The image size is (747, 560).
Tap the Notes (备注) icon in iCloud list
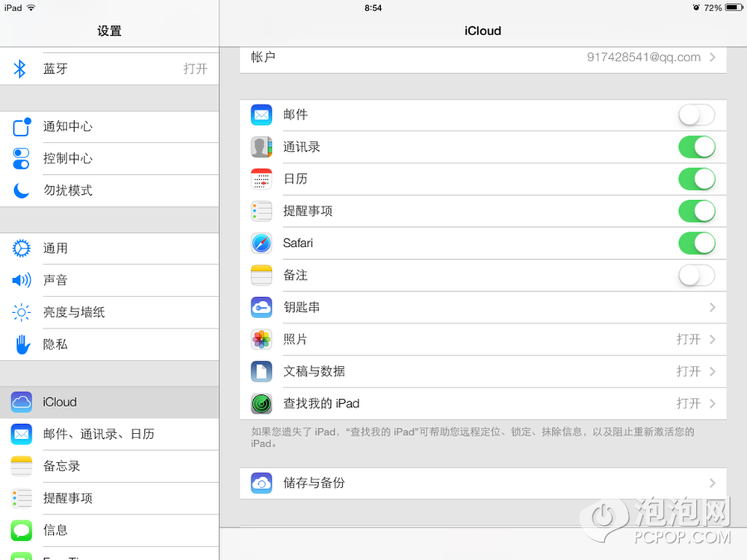pyautogui.click(x=261, y=276)
